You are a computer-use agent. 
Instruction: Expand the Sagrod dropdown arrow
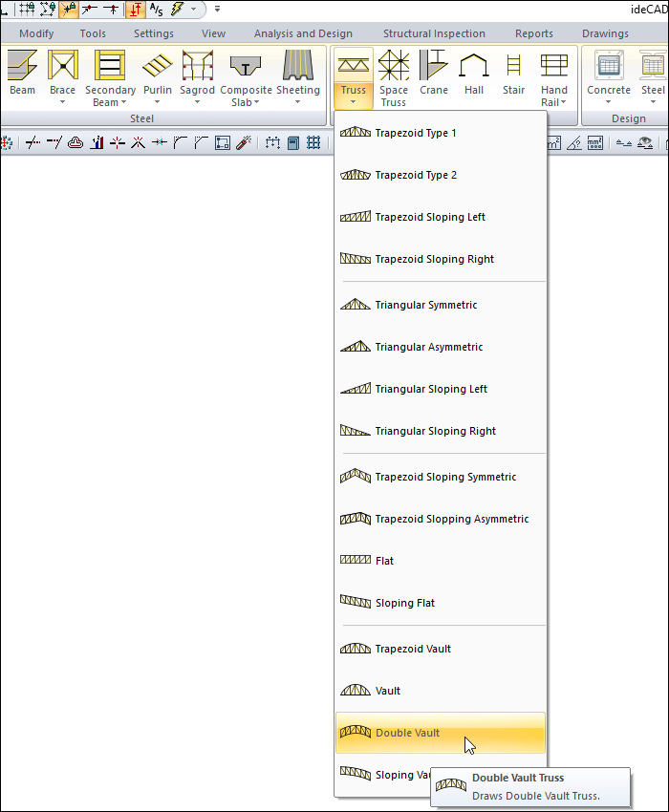click(197, 102)
